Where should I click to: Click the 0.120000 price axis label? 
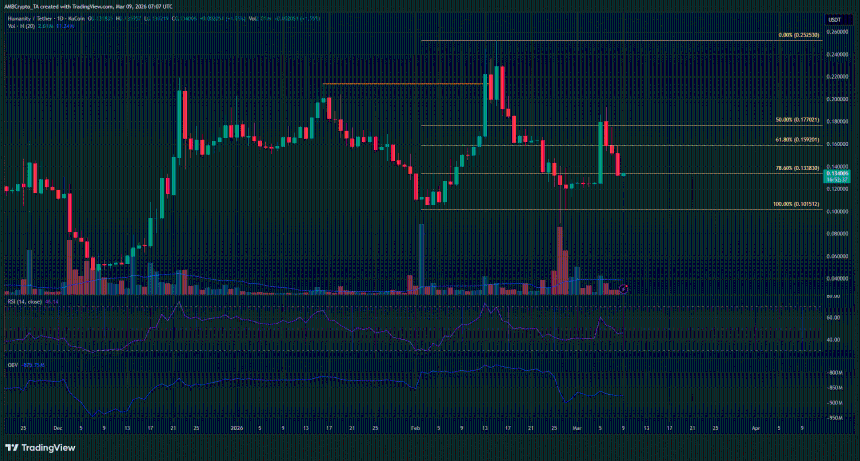pyautogui.click(x=837, y=189)
